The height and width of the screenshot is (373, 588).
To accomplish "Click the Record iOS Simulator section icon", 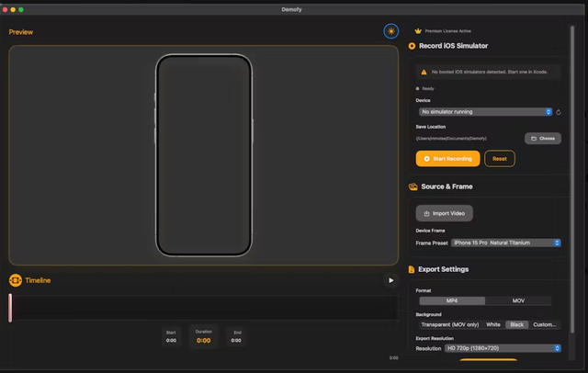I will point(412,45).
